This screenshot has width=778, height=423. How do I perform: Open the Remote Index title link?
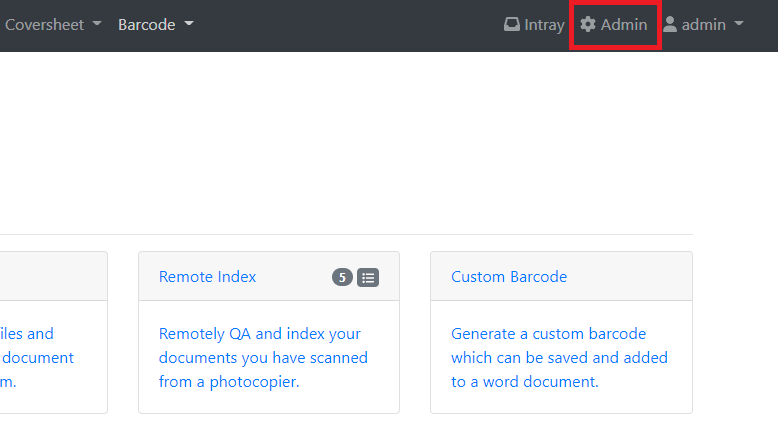point(207,277)
